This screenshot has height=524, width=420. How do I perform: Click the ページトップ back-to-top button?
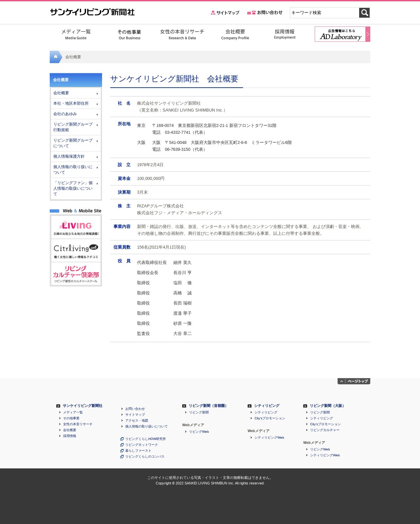[354, 381]
